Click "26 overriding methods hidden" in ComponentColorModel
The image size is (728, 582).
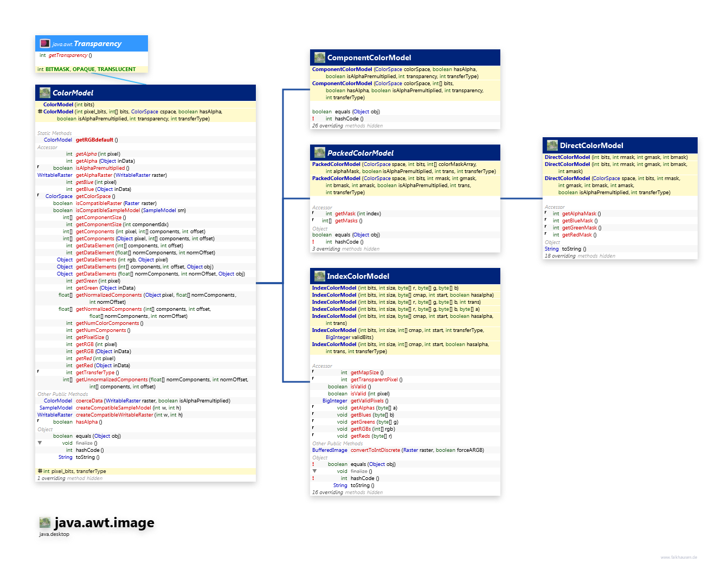tap(347, 126)
